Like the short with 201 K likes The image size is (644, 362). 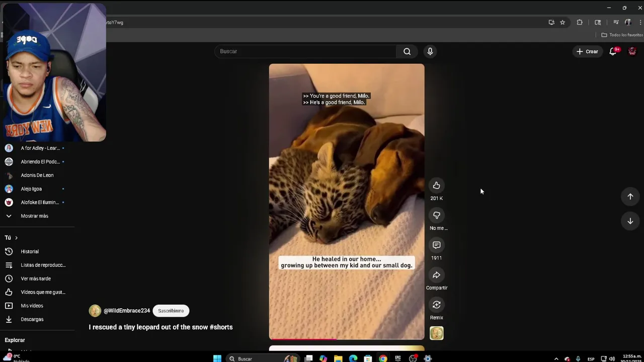436,186
